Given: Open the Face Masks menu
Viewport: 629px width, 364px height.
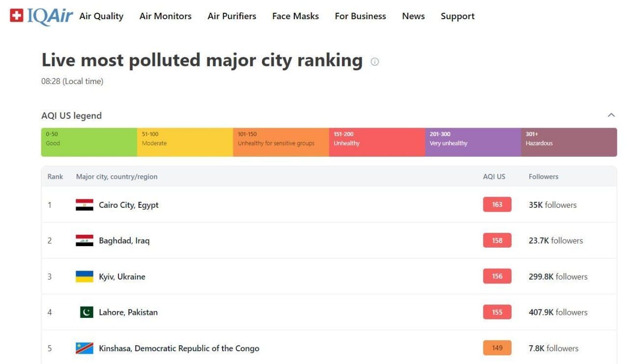Looking at the screenshot, I should click(x=295, y=16).
